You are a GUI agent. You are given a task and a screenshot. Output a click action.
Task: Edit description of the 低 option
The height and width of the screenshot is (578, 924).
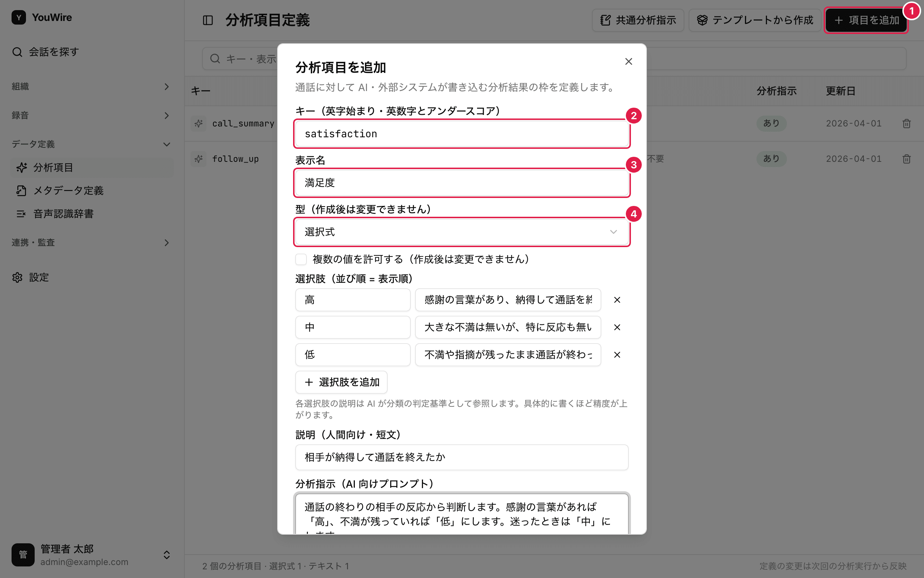508,355
